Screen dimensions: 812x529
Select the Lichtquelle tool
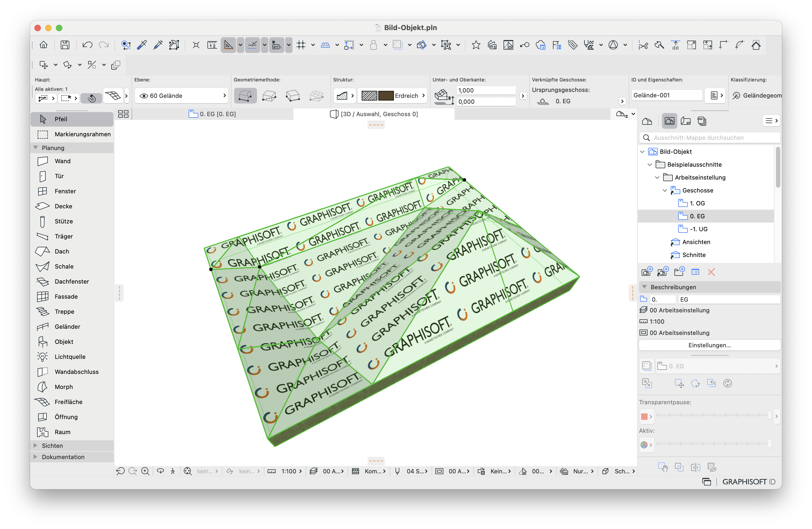(72, 357)
